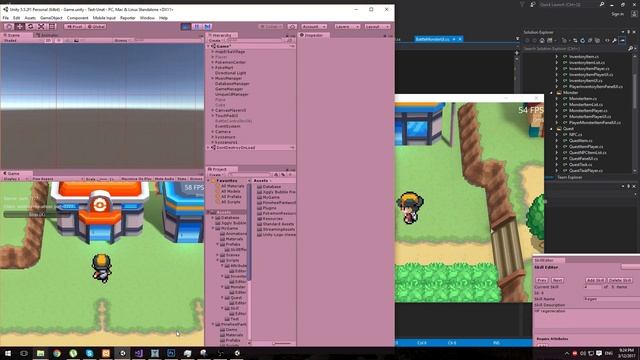Expand DontDestroyOnLoad scene in Hierarchy
The image size is (640, 360).
[209, 147]
